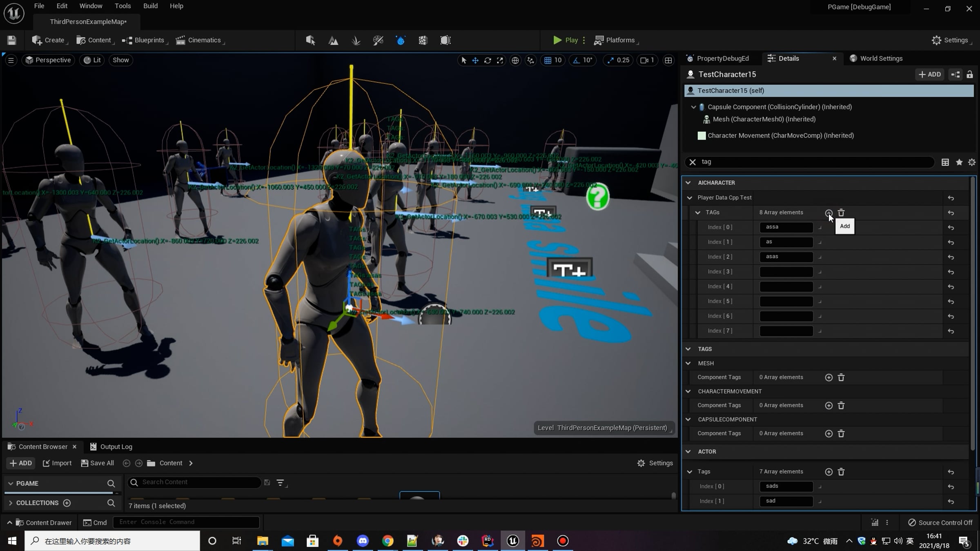Click the Search Content field

click(194, 482)
